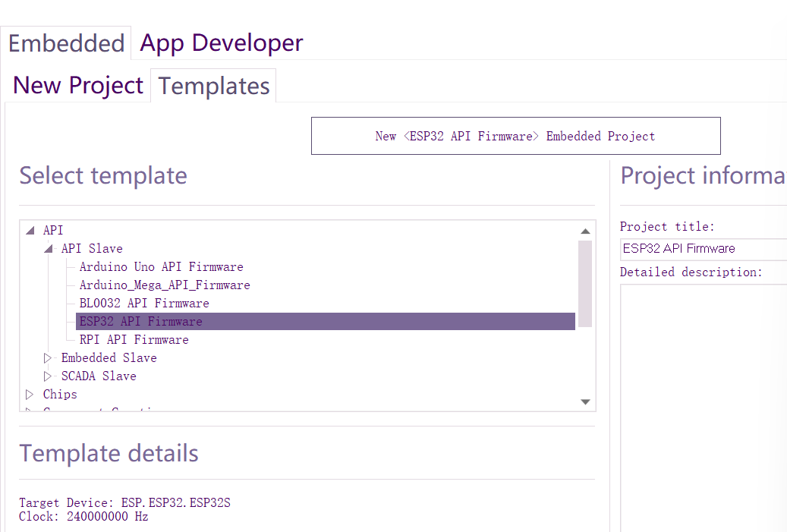The width and height of the screenshot is (787, 532).
Task: Select the ESP32 API Firmware template
Action: [x=141, y=321]
